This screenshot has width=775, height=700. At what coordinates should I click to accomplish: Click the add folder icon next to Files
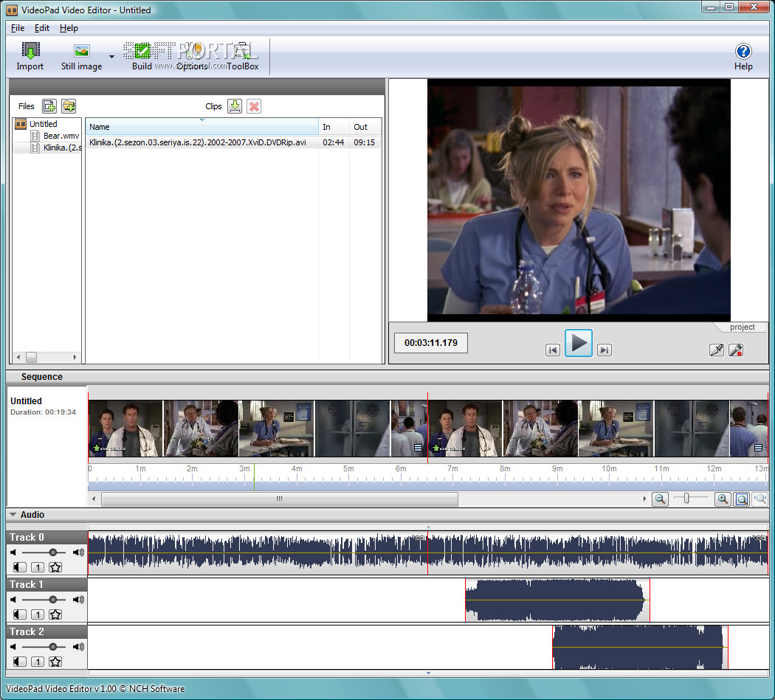point(69,105)
